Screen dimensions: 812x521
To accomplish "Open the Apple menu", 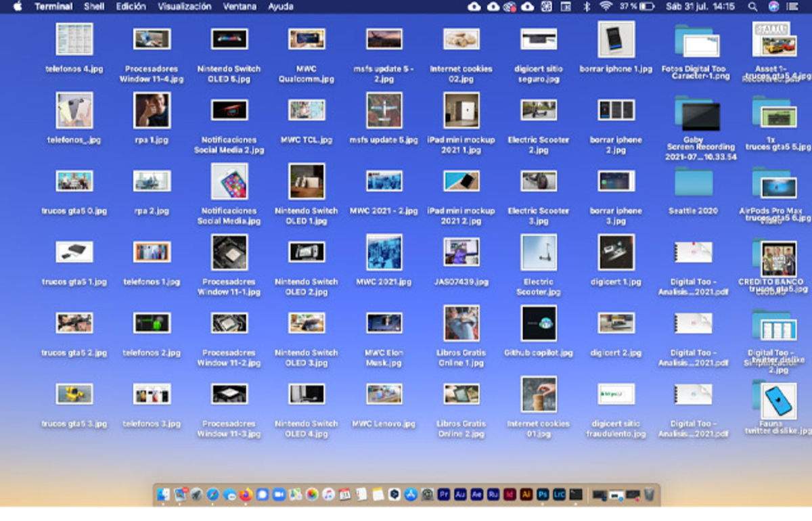I will [18, 7].
